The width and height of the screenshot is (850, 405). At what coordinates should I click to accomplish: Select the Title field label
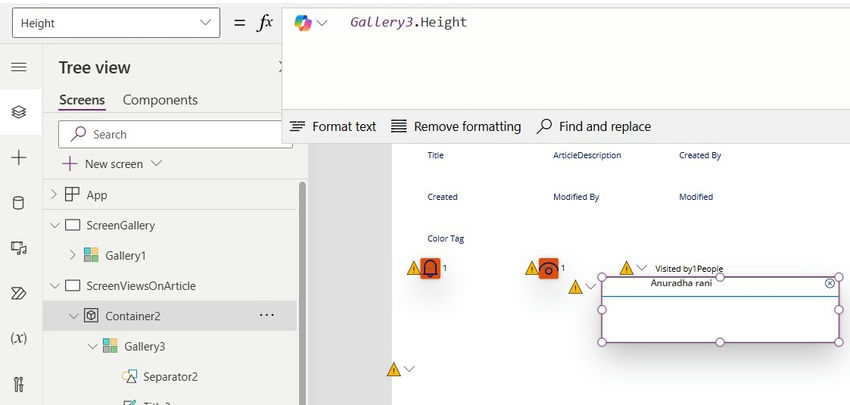click(435, 155)
